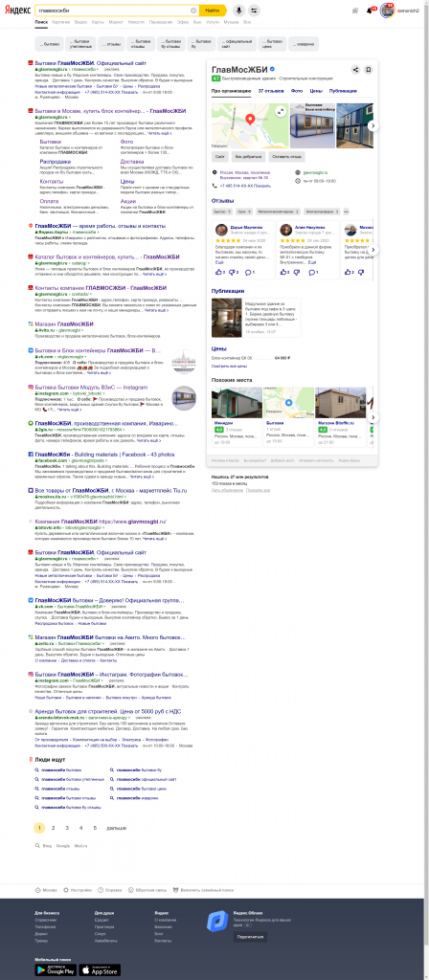429x980 pixels.
Task: Show more review tags with ellipsis button
Action: click(347, 212)
